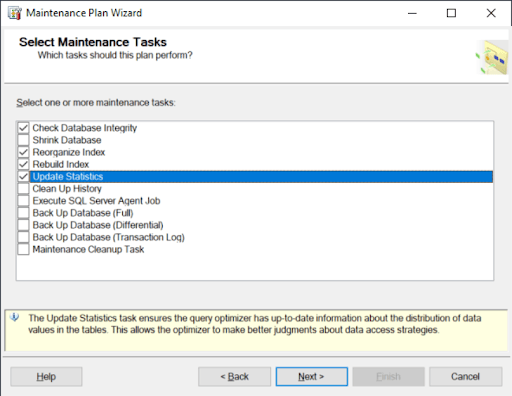Select the Back Up Database (Differential) label
The width and height of the screenshot is (512, 396).
click(x=98, y=225)
